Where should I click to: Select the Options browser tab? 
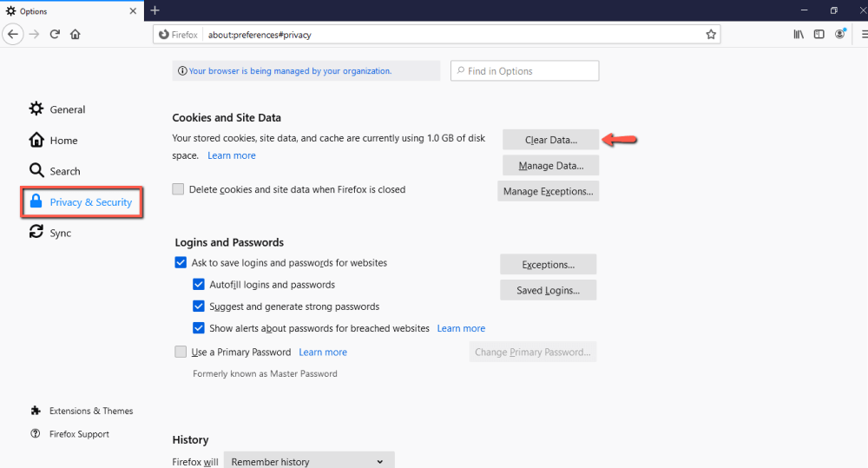pos(71,11)
